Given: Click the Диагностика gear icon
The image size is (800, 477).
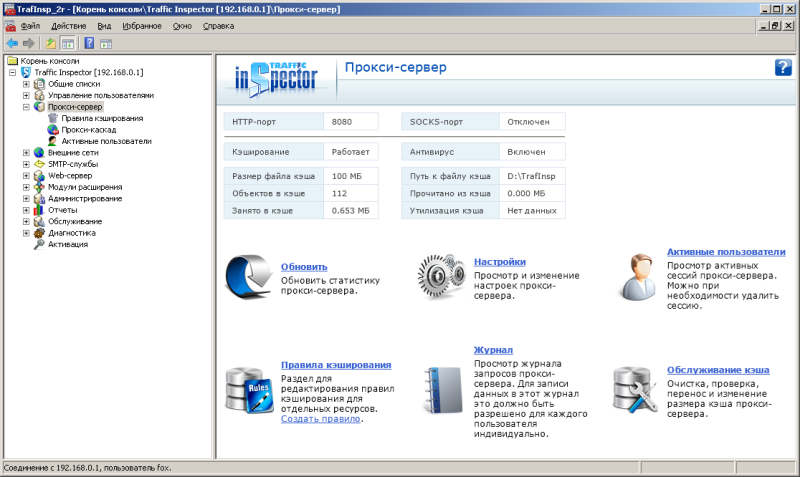Looking at the screenshot, I should 39,233.
